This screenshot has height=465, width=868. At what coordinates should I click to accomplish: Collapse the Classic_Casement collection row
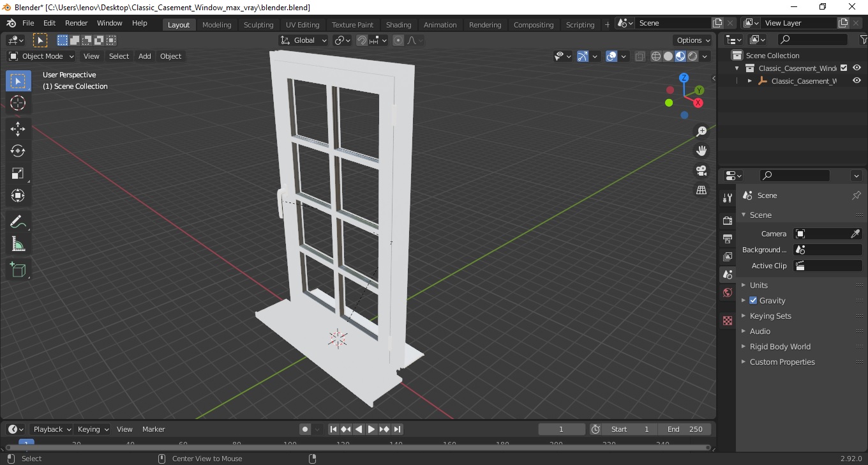737,68
